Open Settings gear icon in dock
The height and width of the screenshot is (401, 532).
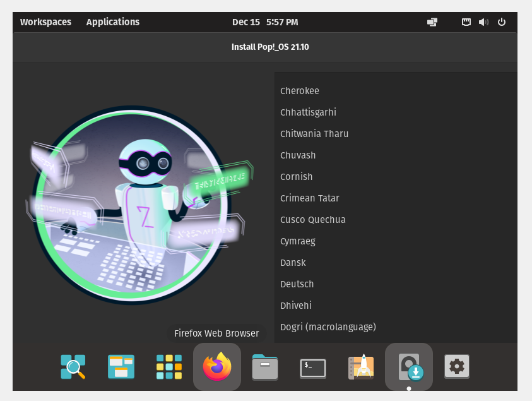(457, 366)
